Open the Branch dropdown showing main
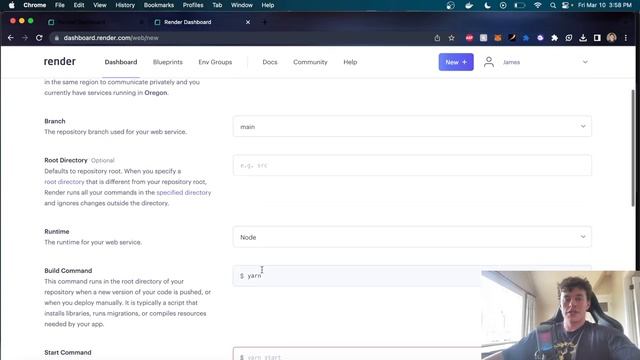Screen dimensions: 640x360 412,127
